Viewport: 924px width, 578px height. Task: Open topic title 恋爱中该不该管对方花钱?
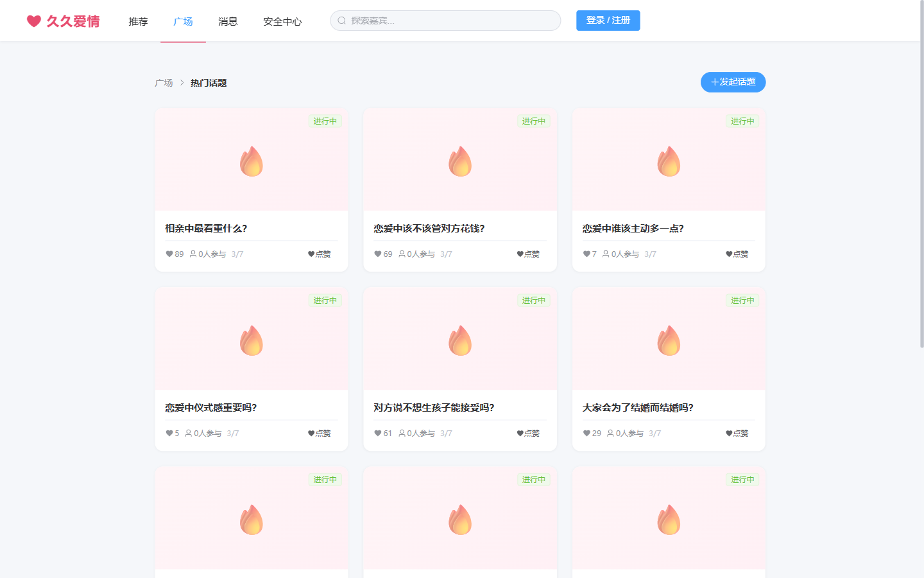click(x=429, y=229)
